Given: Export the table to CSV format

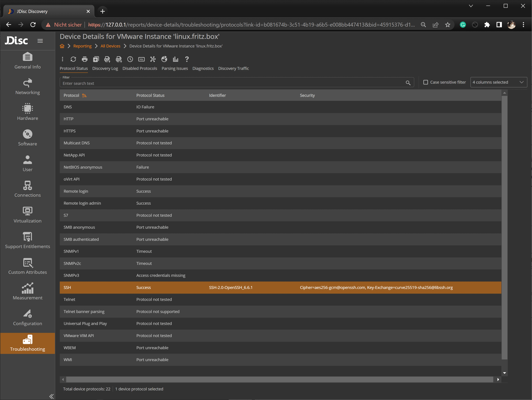Looking at the screenshot, I should point(118,59).
